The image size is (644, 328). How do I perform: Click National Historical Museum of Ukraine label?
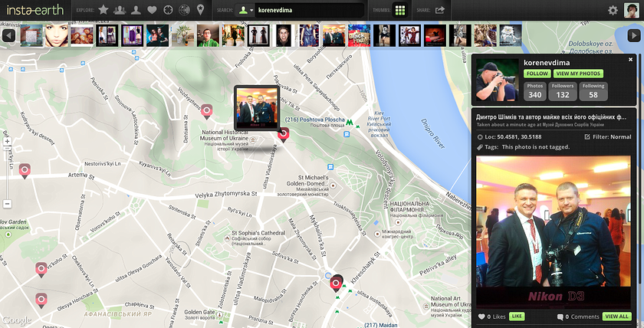[x=224, y=135]
